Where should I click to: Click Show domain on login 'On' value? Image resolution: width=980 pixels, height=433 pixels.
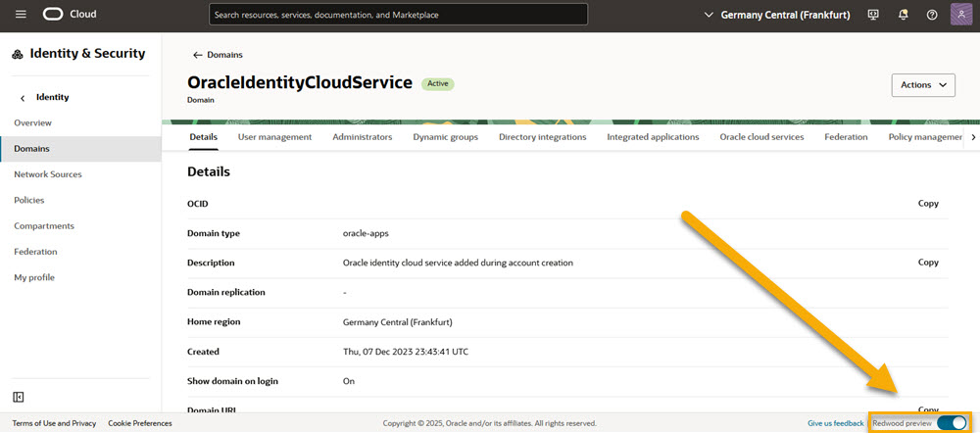point(349,381)
